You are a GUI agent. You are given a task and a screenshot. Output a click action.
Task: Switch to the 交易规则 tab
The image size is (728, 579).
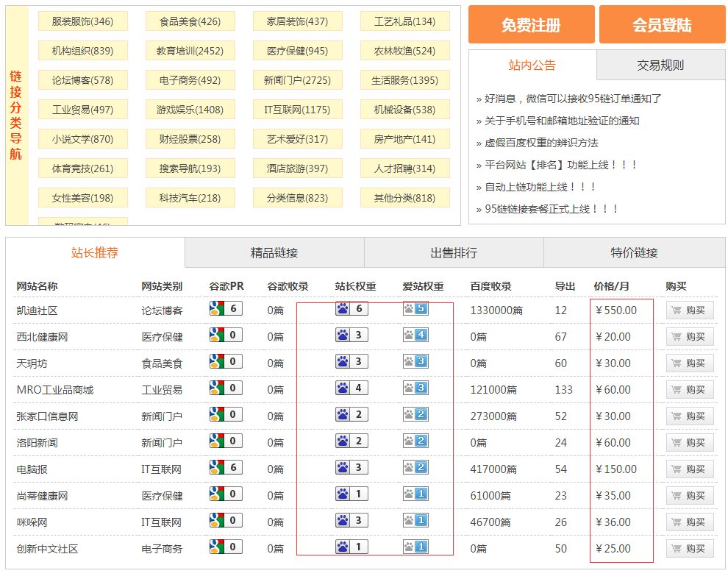(x=660, y=65)
